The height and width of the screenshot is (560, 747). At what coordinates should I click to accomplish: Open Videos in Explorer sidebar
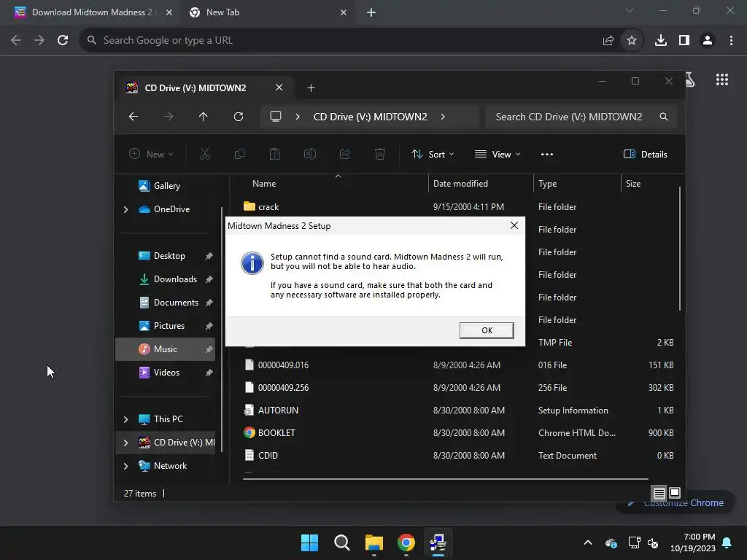tap(165, 373)
